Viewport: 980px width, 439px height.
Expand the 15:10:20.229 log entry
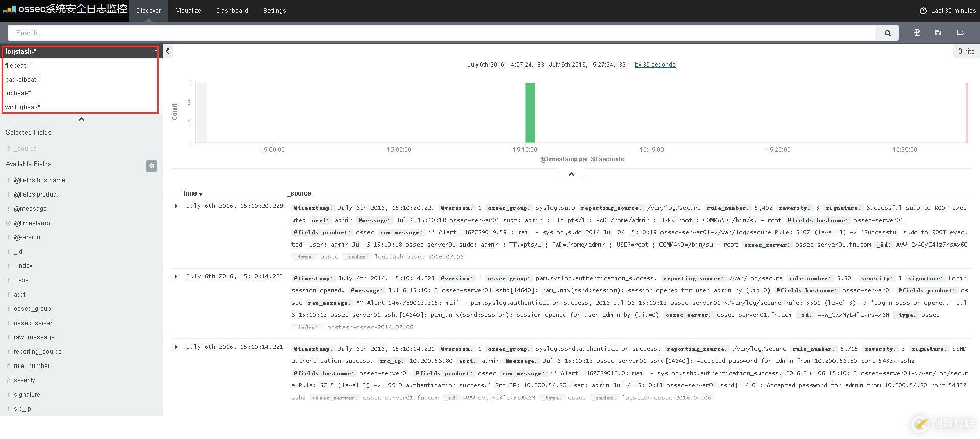click(x=176, y=206)
